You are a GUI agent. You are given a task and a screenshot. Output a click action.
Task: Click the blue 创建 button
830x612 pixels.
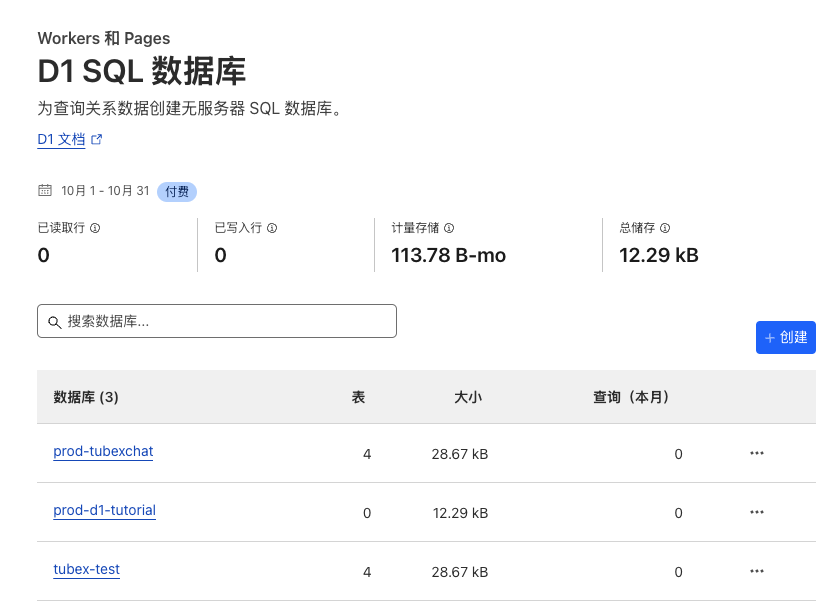tap(785, 337)
